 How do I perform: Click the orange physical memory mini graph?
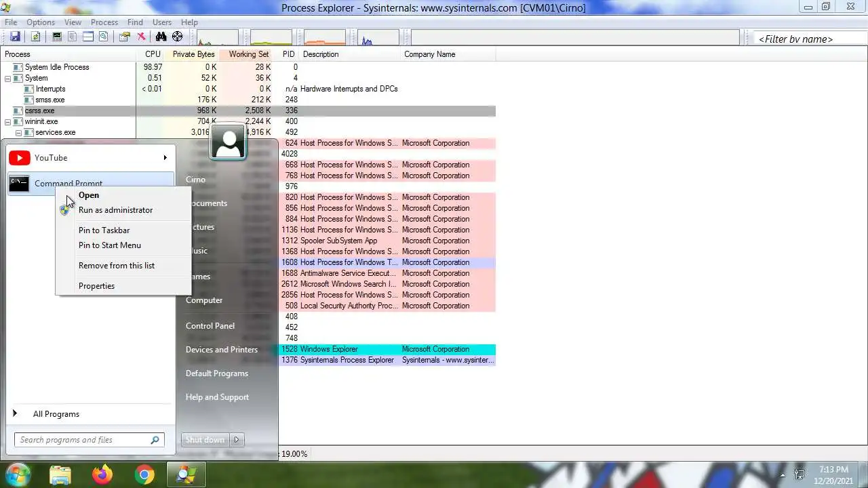click(324, 38)
